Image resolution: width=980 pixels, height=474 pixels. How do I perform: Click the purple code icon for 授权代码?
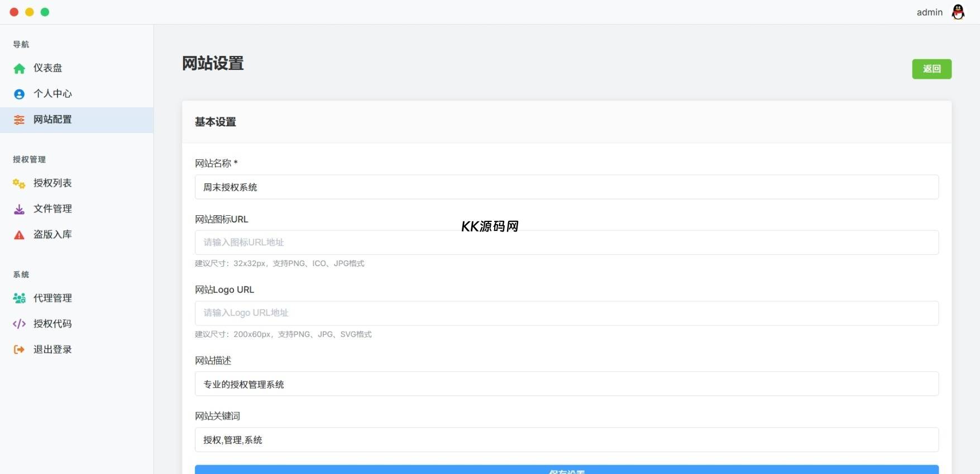point(20,324)
